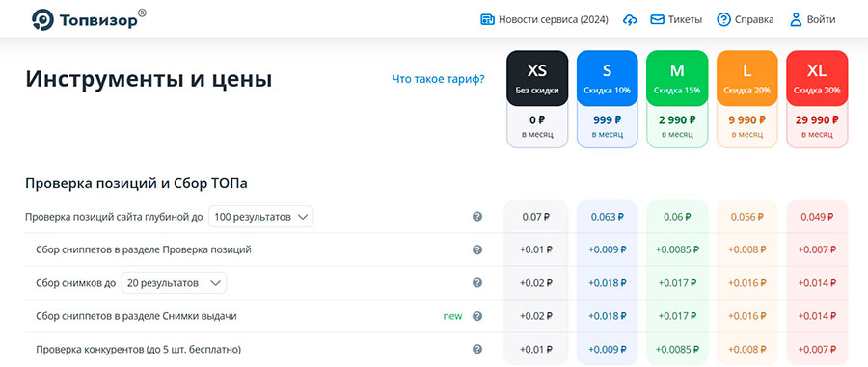Screen dimensions: 868x367
Task: Click Сбор сниппетов в разделе Проверка позиций label
Action: coord(144,249)
